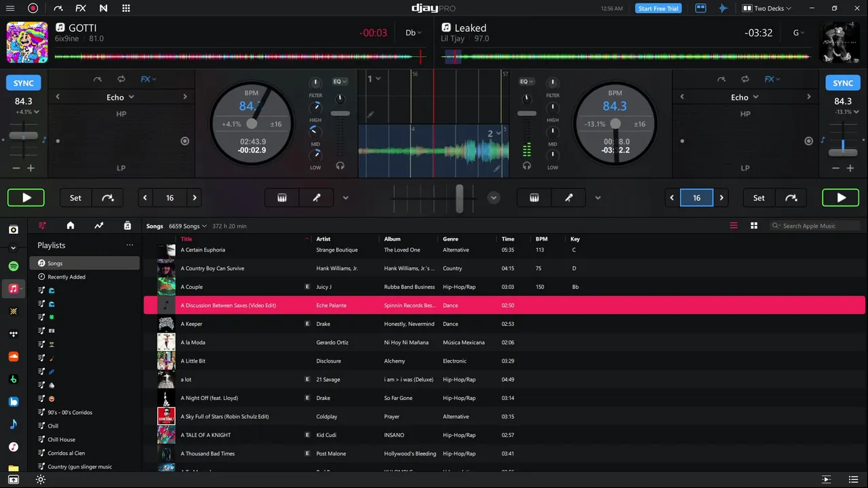Enable the left deck Echo effect power button
The image size is (868, 488).
(x=184, y=141)
